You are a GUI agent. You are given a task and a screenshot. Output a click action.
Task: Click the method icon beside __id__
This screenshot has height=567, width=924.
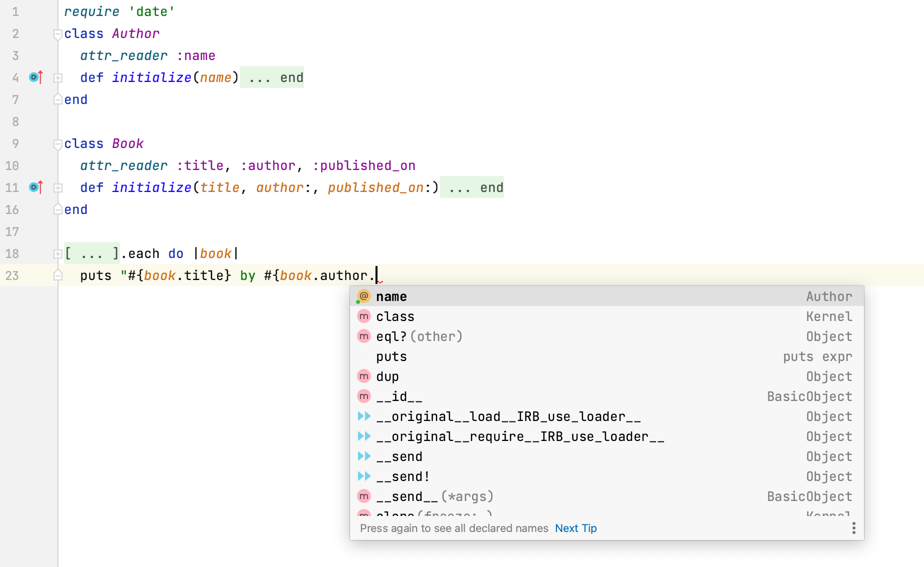pyautogui.click(x=363, y=396)
